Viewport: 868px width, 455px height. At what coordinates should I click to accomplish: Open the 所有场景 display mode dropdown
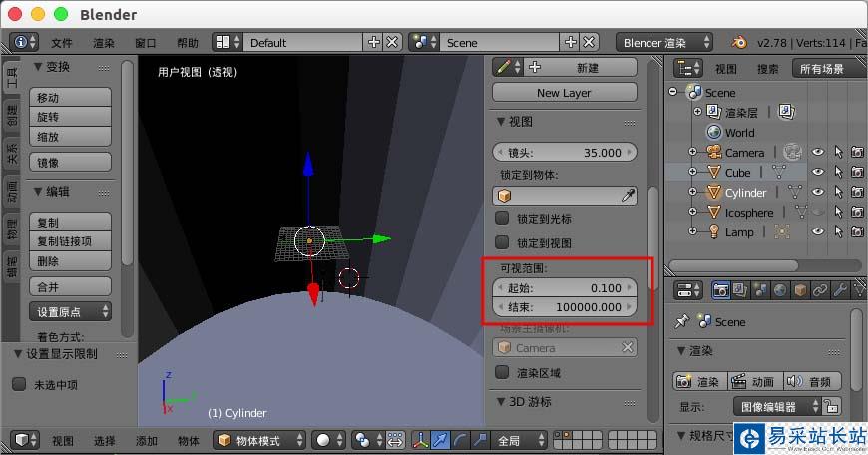[x=829, y=69]
